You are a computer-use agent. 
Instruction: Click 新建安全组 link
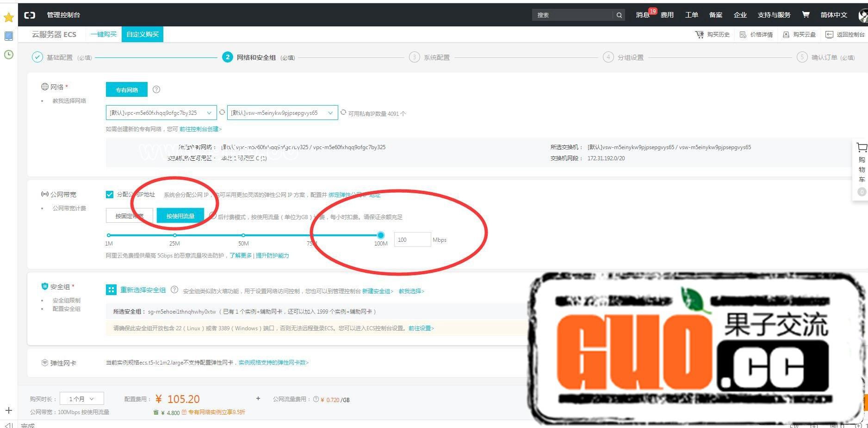[x=378, y=291]
